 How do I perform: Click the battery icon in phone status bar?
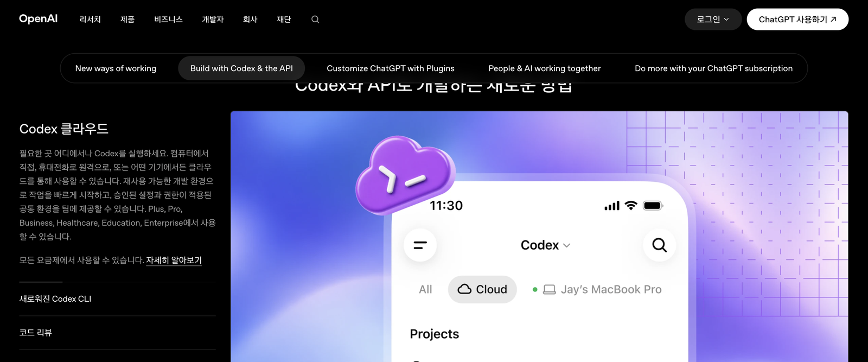pos(653,206)
